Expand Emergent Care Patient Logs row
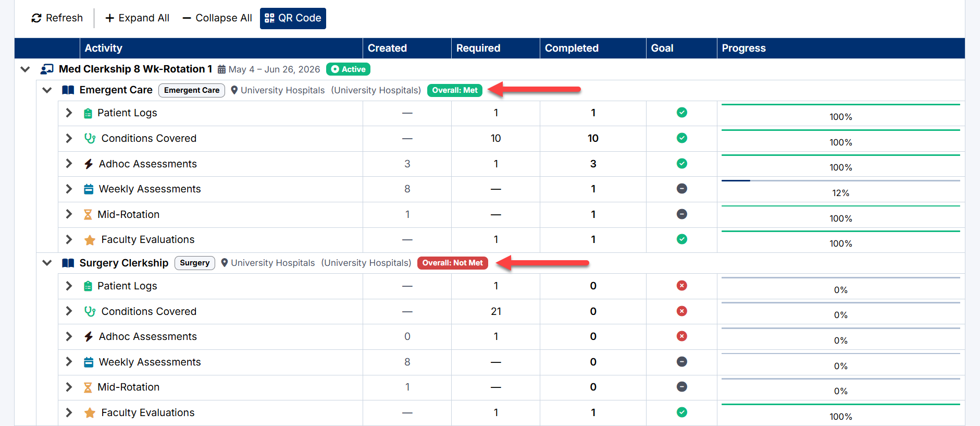980x426 pixels. [69, 113]
